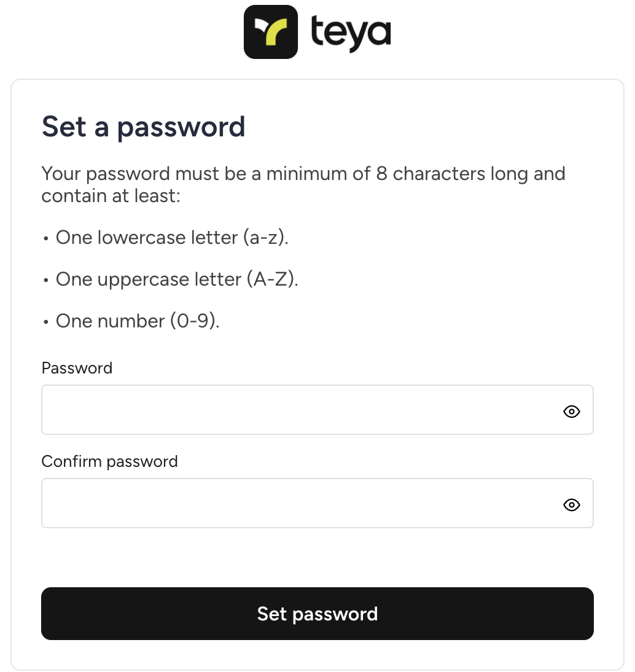Select the uppercase letter (A-Z) requirement

(177, 279)
